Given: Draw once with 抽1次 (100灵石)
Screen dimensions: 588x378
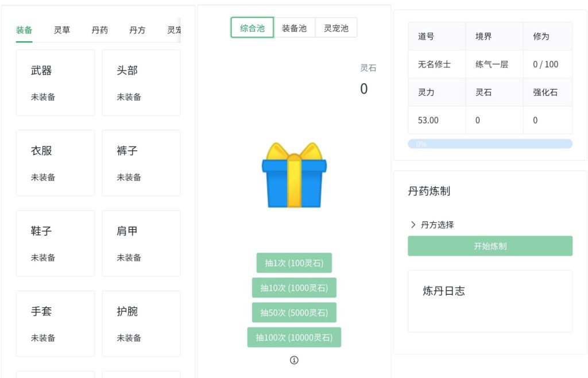Looking at the screenshot, I should pos(294,263).
